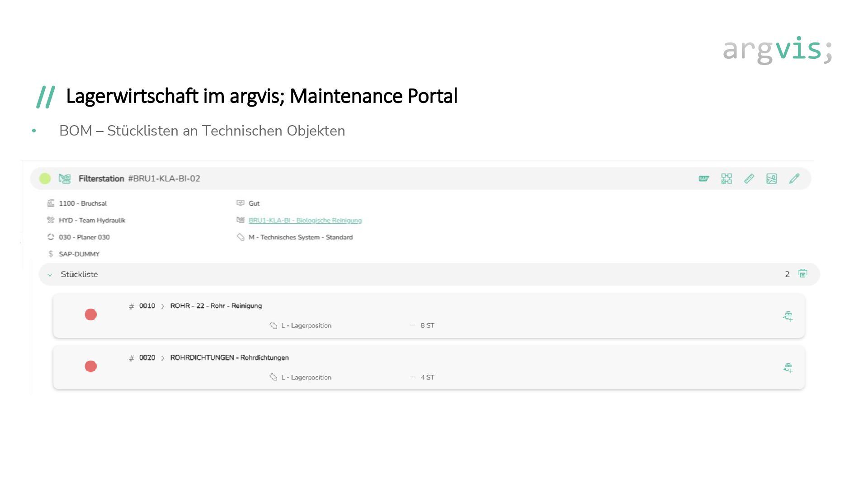
Task: Click quantity 4 ST of item 0020
Action: point(428,377)
